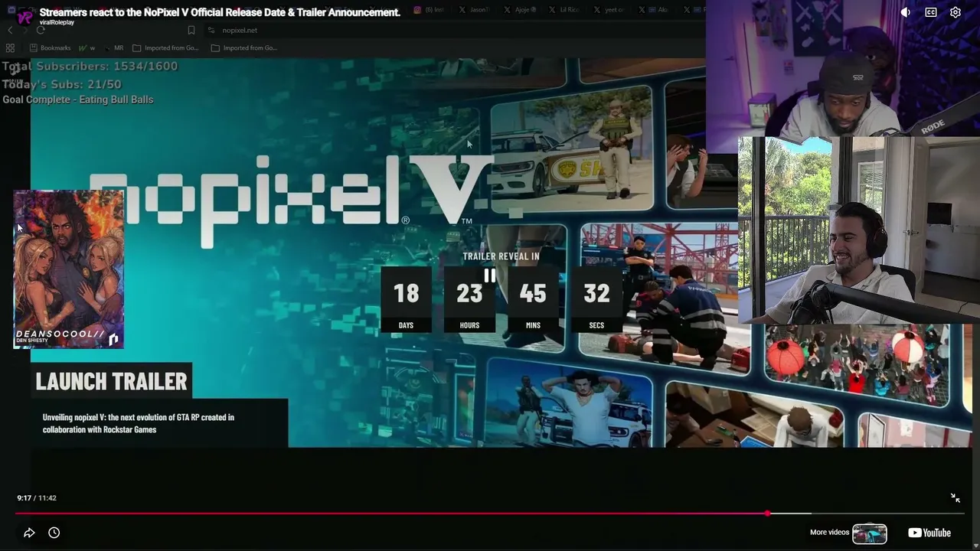The image size is (980, 551).
Task: Click the bookmark icon beside the address bar
Action: (x=191, y=31)
